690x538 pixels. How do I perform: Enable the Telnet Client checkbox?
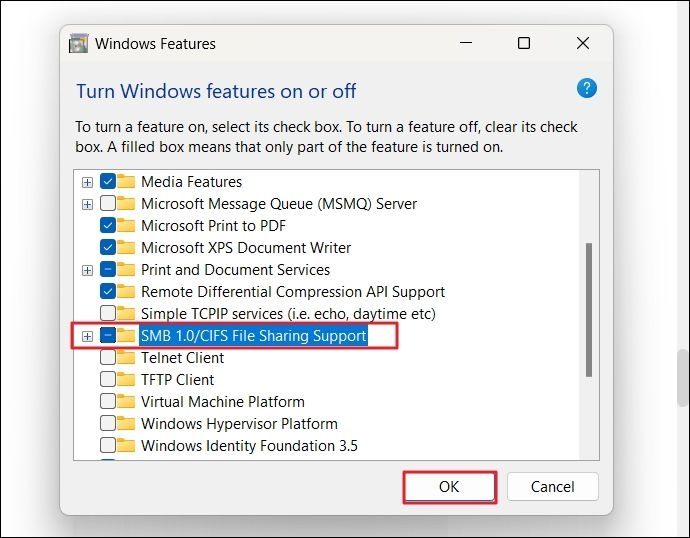108,358
